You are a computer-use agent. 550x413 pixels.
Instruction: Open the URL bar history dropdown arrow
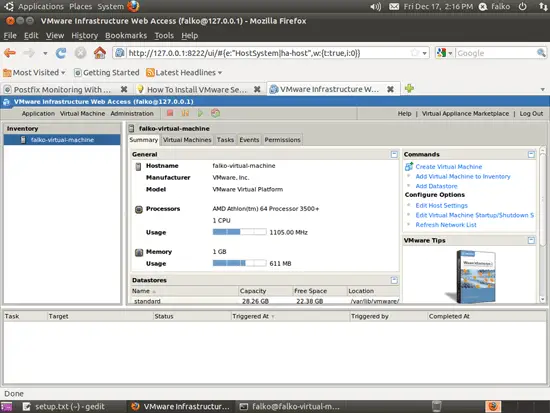424,53
